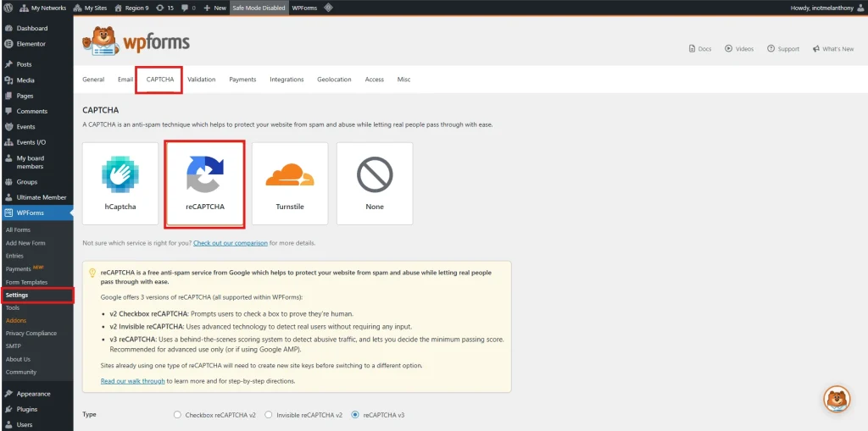Screen dimensions: 868x431
Task: Open Docs in header
Action: click(699, 48)
